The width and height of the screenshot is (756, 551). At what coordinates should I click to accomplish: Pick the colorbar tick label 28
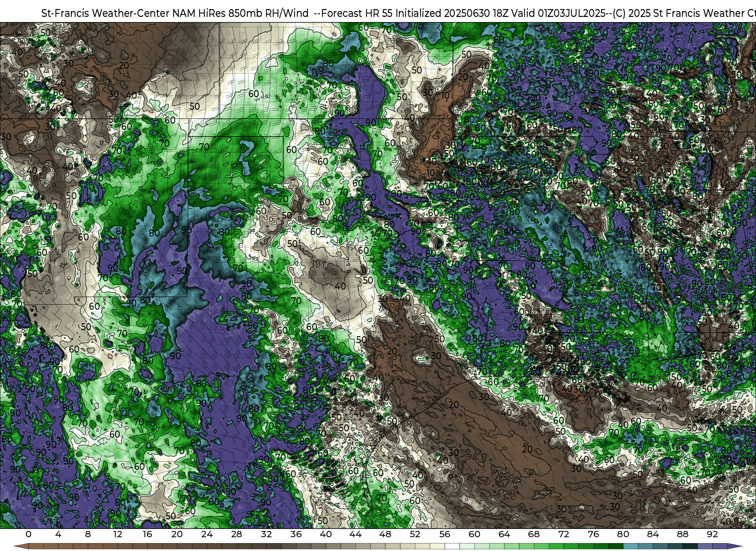[x=237, y=534]
